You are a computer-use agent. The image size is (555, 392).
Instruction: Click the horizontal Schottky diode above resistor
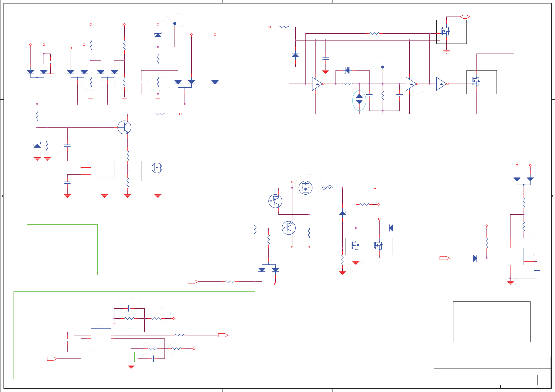[347, 70]
